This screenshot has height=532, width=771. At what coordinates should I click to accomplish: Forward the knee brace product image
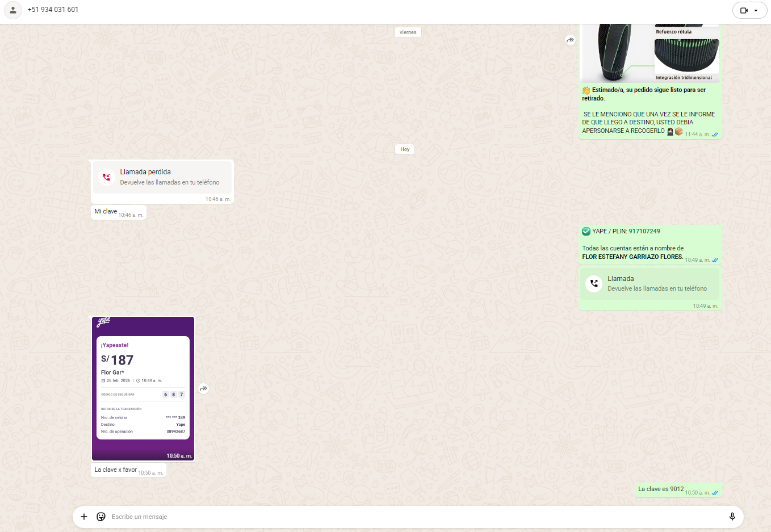pos(570,40)
